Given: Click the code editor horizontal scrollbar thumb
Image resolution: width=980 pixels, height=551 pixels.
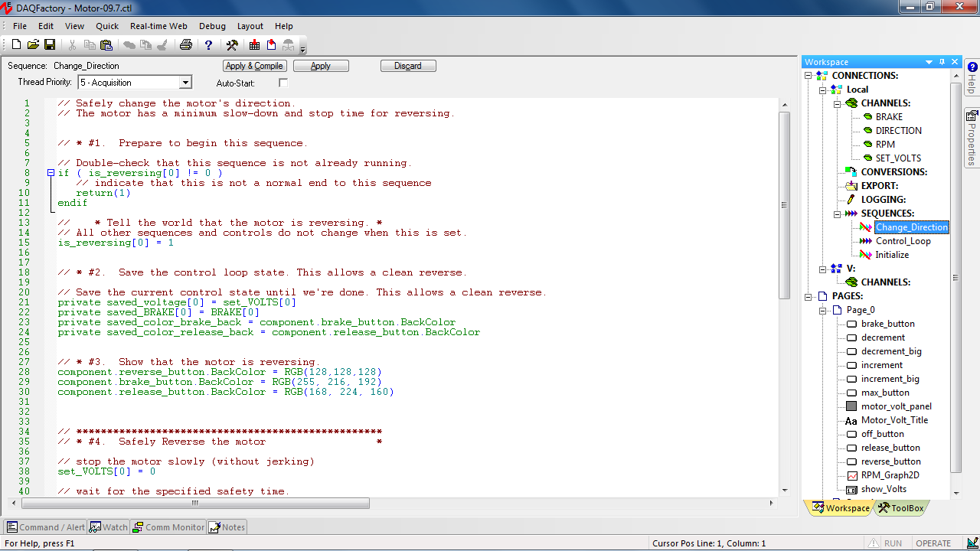Looking at the screenshot, I should 195,504.
